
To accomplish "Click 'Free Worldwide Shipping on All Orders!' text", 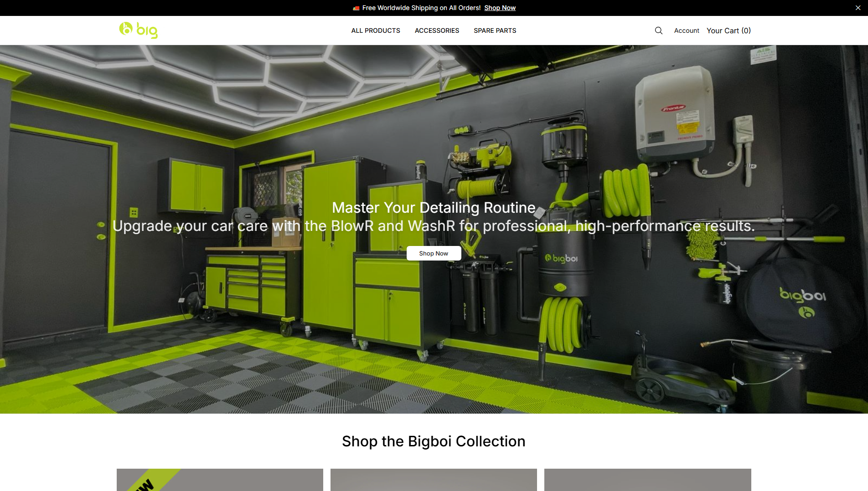I will (x=421, y=8).
